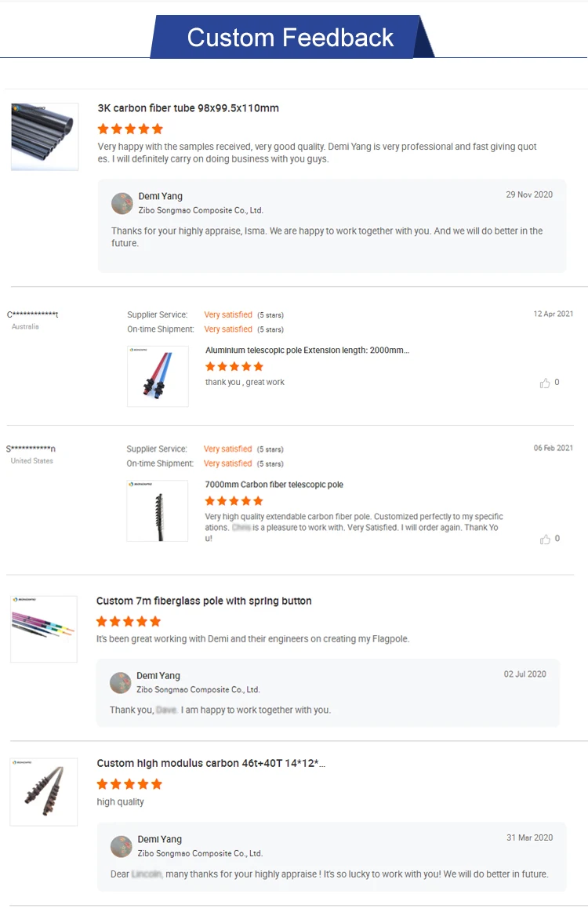Click '7000mm Carbon fiber telescopic pole' title
Image resolution: width=588 pixels, height=912 pixels.
274,485
